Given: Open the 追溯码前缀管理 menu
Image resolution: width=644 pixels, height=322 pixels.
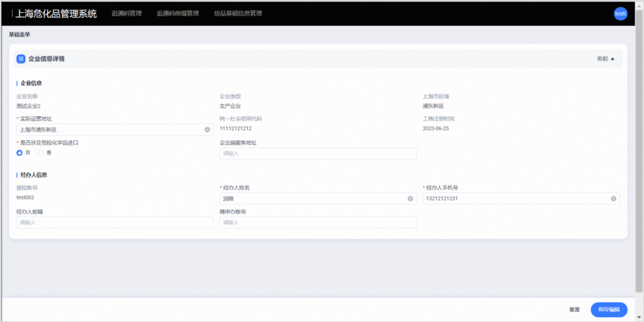Looking at the screenshot, I should pyautogui.click(x=177, y=13).
